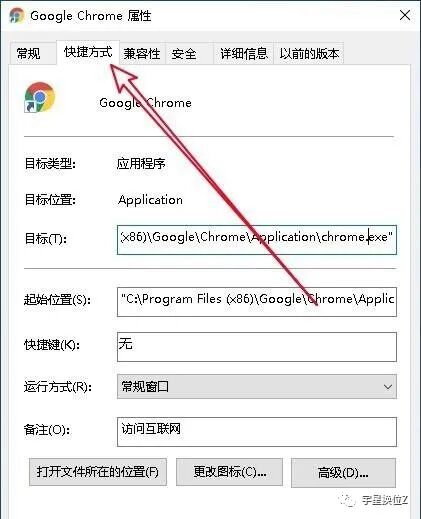This screenshot has width=421, height=519.
Task: Click the 备注(O) field with 访问互联网
Action: pyautogui.click(x=257, y=432)
